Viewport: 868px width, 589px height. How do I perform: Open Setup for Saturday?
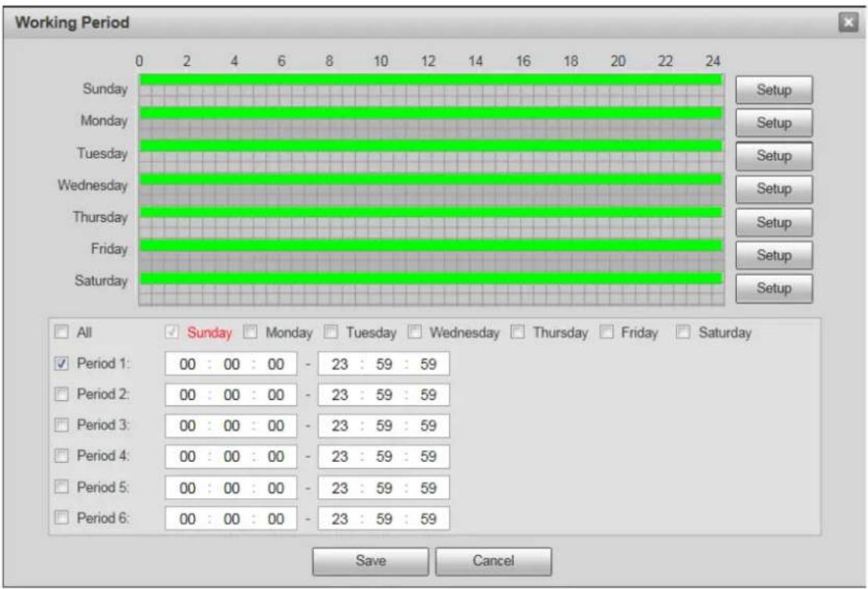[x=774, y=289]
